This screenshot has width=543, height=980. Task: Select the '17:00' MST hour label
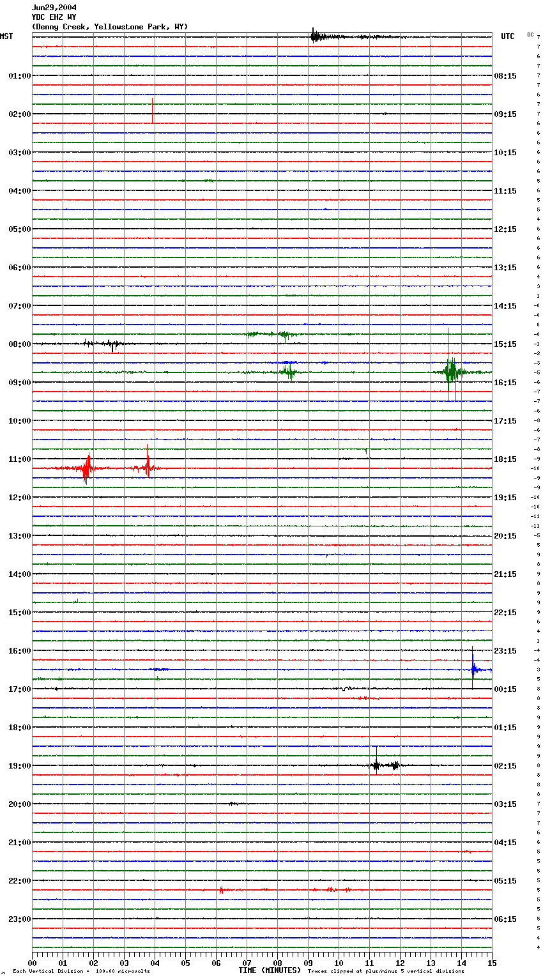coord(20,689)
